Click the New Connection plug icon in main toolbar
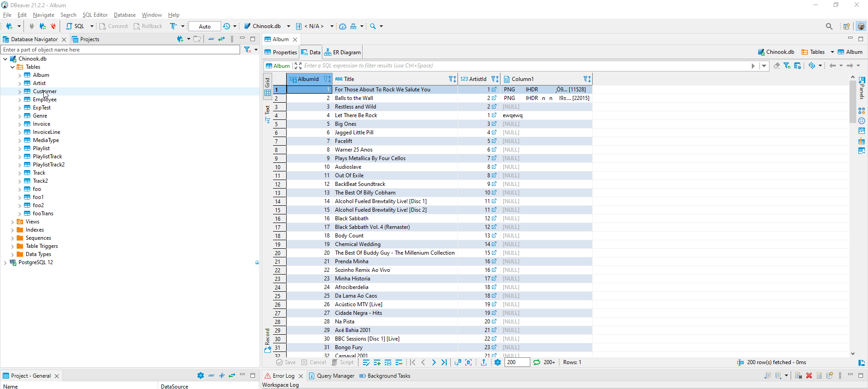 (9, 26)
